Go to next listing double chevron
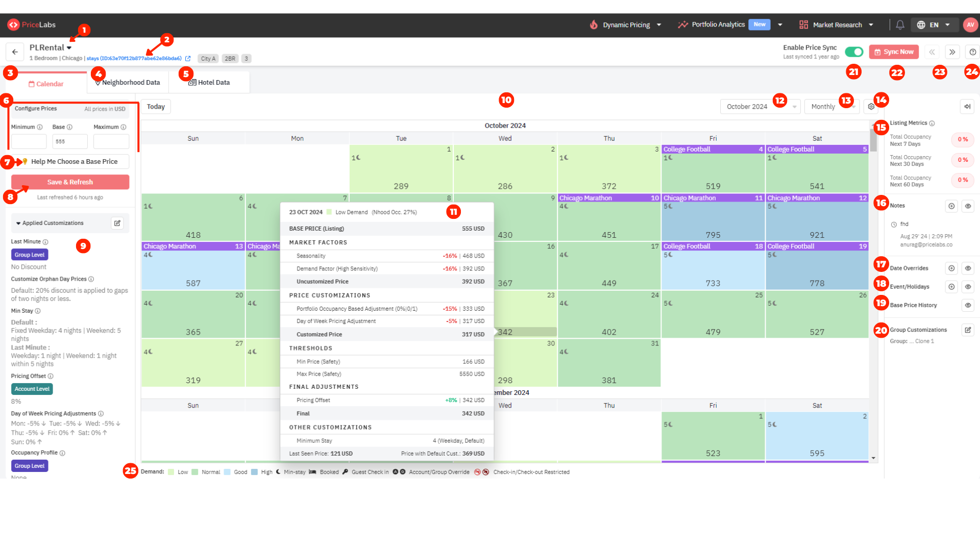This screenshot has height=551, width=980. (952, 52)
